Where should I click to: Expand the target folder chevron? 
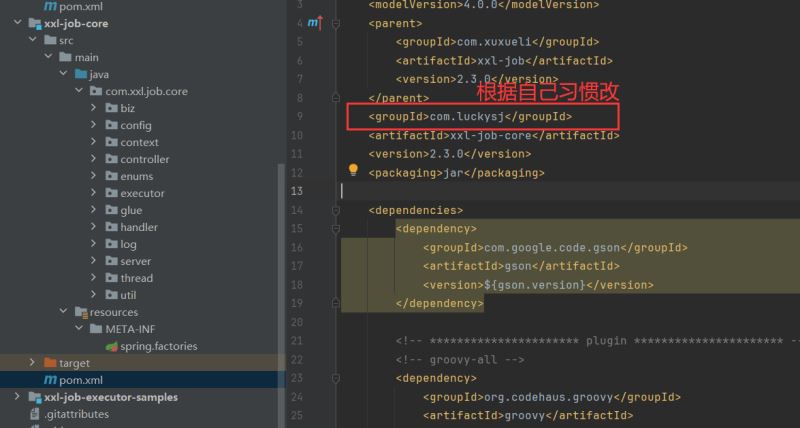tap(33, 363)
